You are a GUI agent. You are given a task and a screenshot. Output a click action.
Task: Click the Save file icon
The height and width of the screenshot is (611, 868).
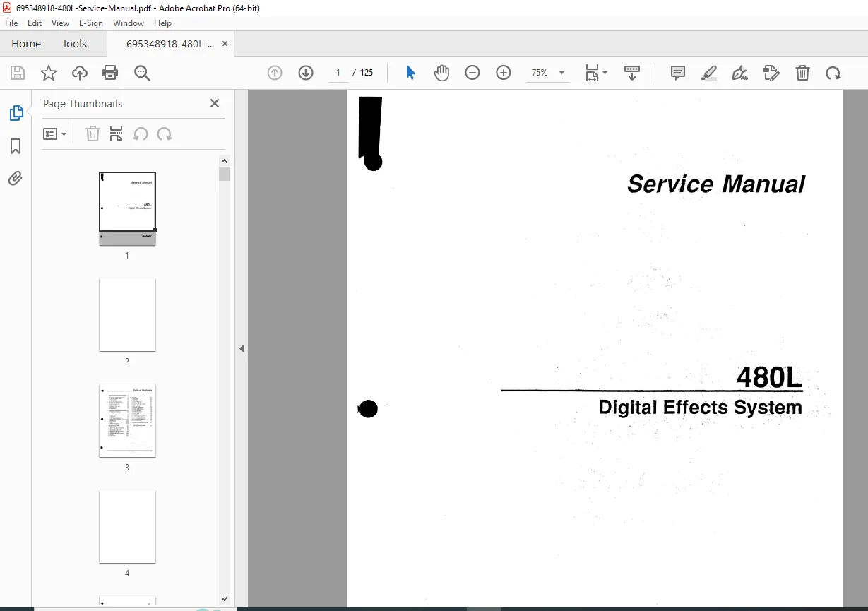18,73
